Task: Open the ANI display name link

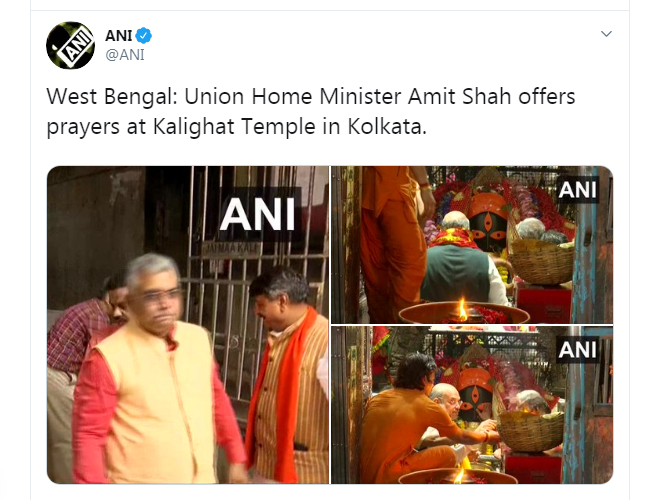Action: tap(119, 36)
